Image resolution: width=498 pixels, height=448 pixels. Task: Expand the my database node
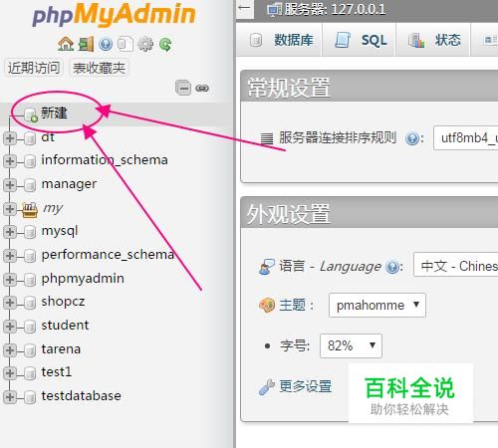pos(10,209)
